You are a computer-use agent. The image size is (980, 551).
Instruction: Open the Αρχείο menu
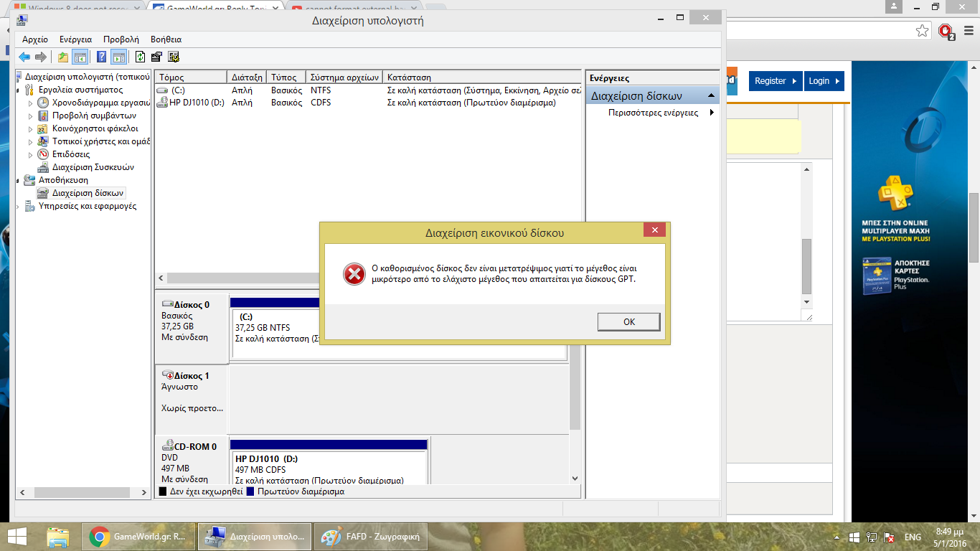coord(34,39)
